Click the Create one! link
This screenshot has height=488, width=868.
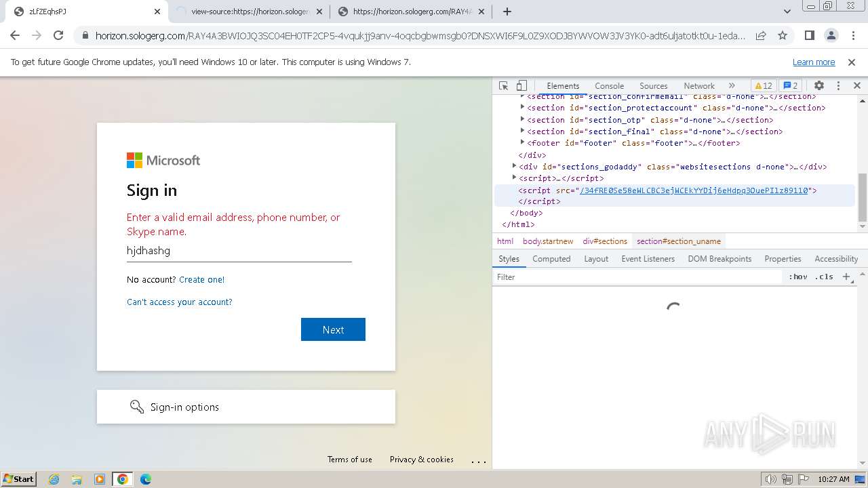click(x=201, y=279)
